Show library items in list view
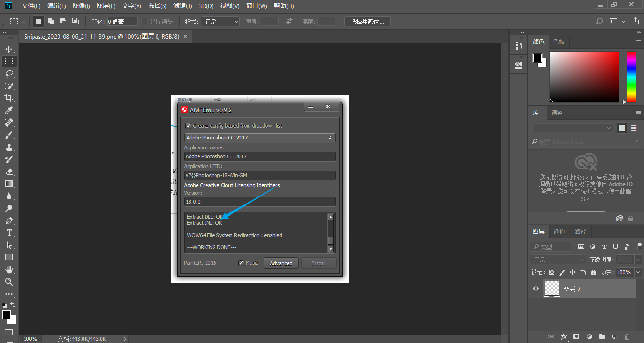 (x=635, y=128)
